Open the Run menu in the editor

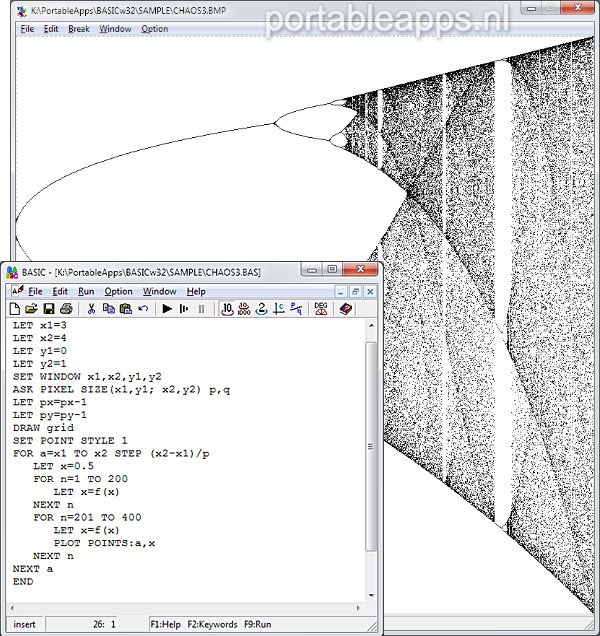click(x=87, y=291)
